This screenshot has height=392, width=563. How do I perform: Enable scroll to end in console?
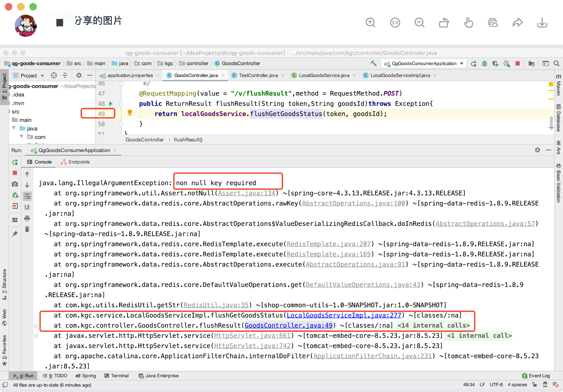click(27, 207)
